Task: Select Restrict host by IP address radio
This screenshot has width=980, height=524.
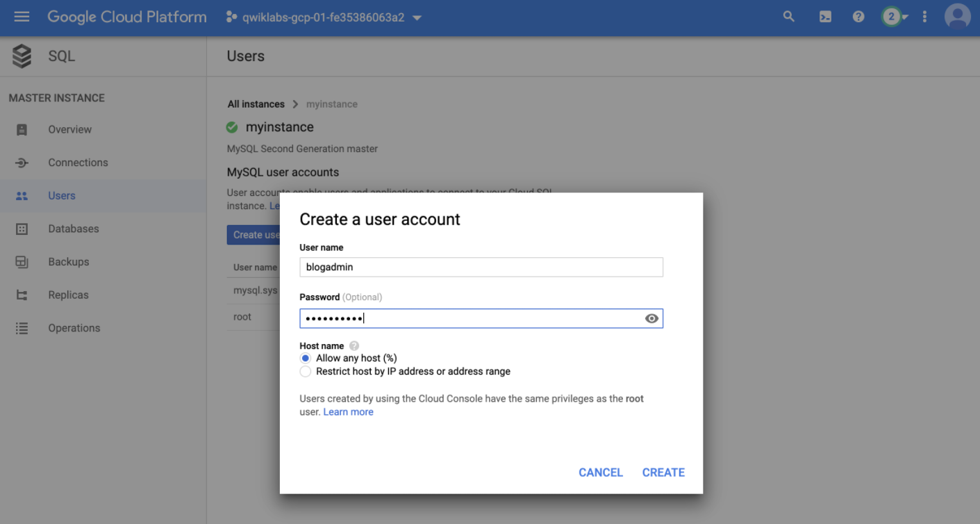Action: coord(305,372)
